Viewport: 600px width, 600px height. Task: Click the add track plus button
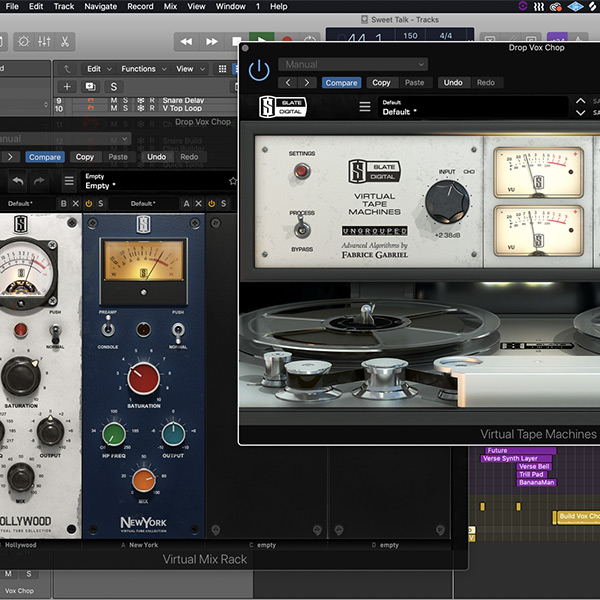click(67, 87)
